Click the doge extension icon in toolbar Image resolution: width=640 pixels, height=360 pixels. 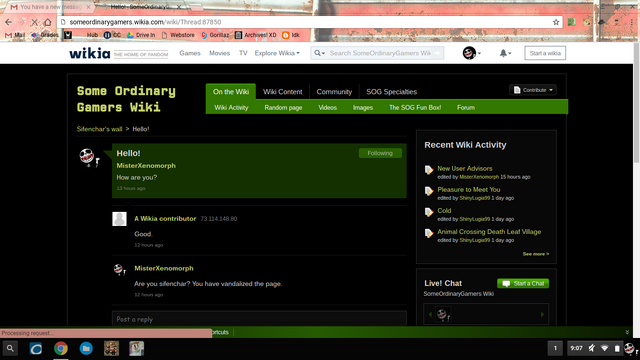click(x=587, y=22)
